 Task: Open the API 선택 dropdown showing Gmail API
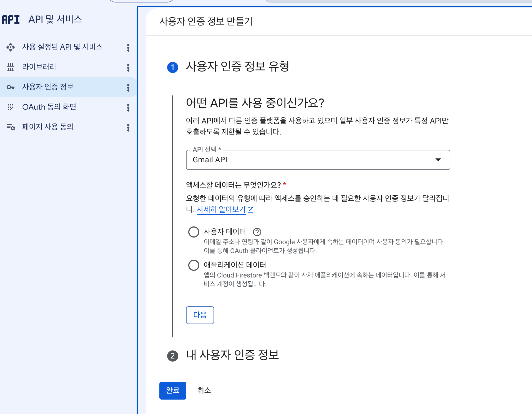click(x=318, y=160)
